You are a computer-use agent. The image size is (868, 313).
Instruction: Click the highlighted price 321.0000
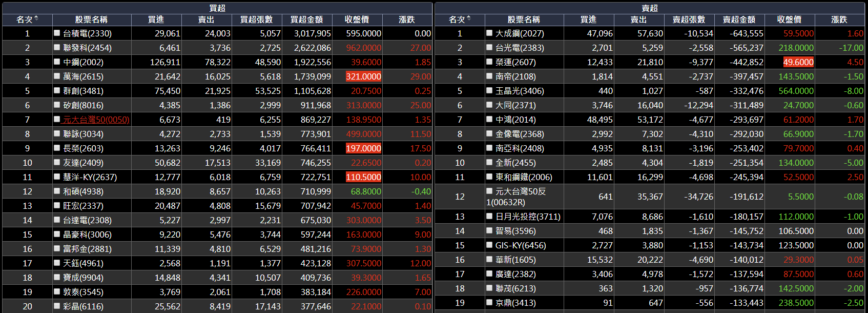pyautogui.click(x=363, y=76)
